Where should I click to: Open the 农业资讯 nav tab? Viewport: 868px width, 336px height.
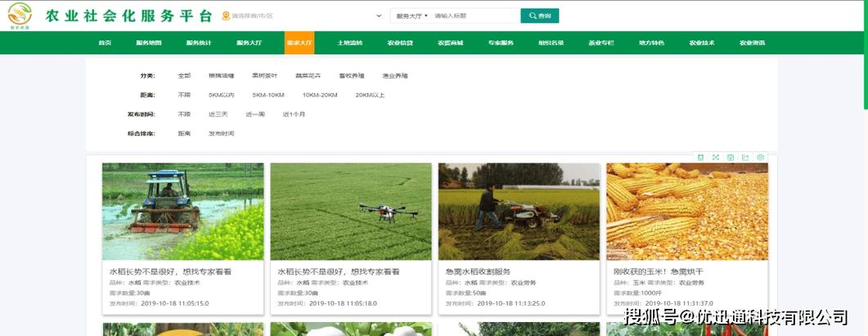tap(752, 43)
